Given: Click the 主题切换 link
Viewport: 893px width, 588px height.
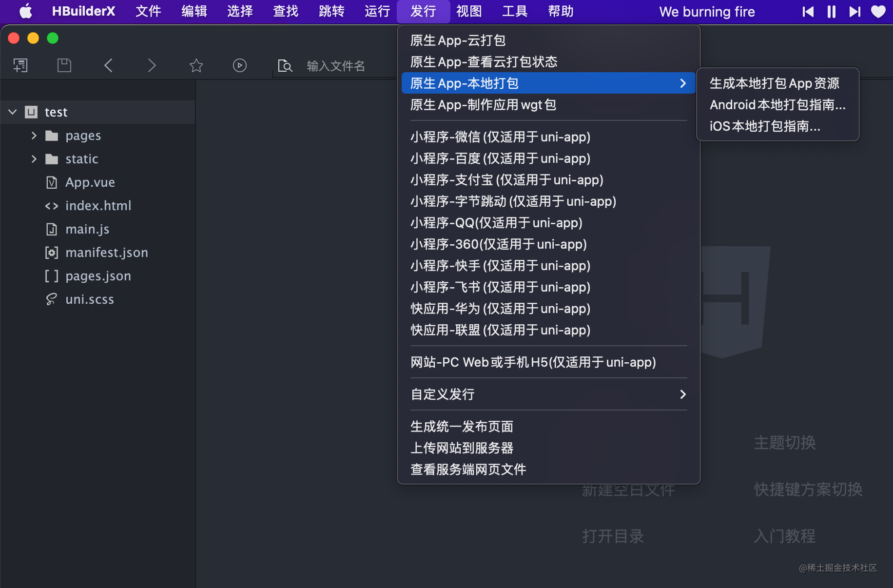Looking at the screenshot, I should point(785,442).
